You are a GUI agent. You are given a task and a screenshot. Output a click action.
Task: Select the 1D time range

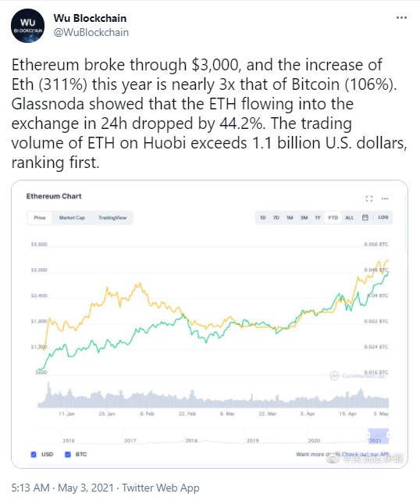[262, 217]
